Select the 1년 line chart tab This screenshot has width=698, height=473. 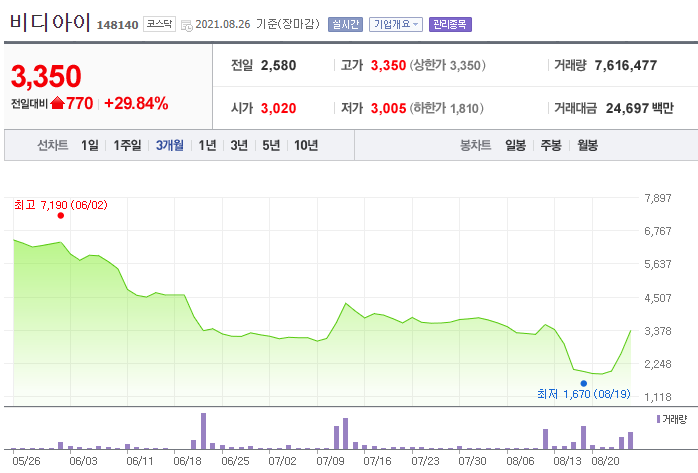[207, 145]
